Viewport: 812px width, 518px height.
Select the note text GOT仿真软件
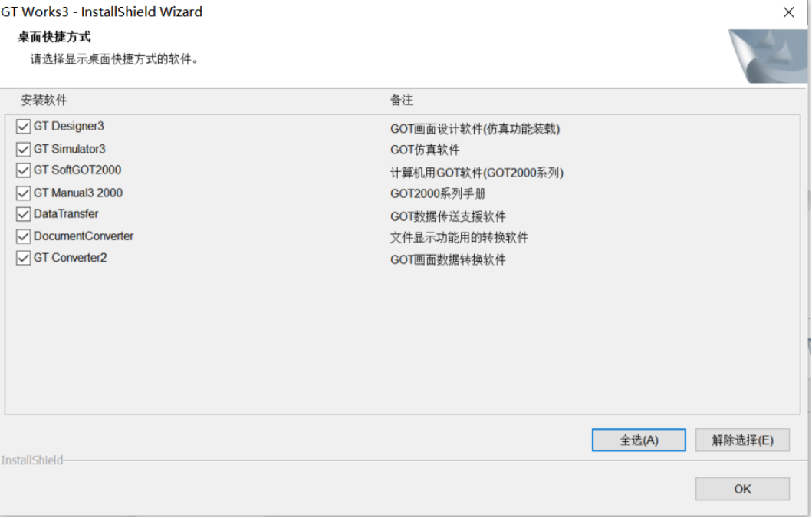click(x=425, y=150)
